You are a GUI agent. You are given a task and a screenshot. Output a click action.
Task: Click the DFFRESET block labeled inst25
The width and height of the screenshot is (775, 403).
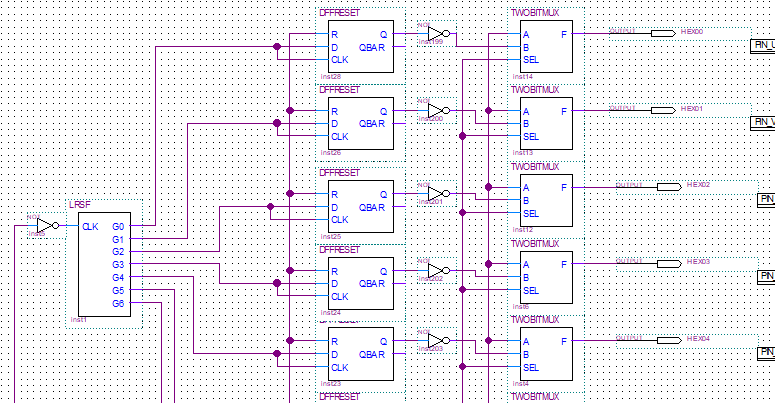[x=356, y=206]
